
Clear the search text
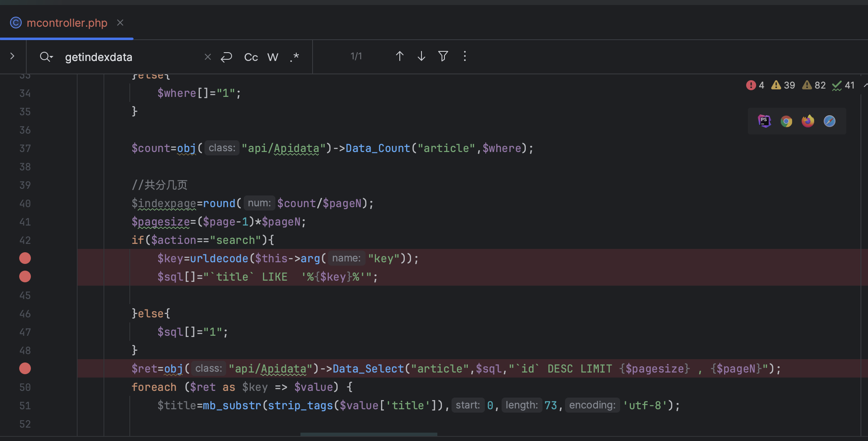point(207,57)
